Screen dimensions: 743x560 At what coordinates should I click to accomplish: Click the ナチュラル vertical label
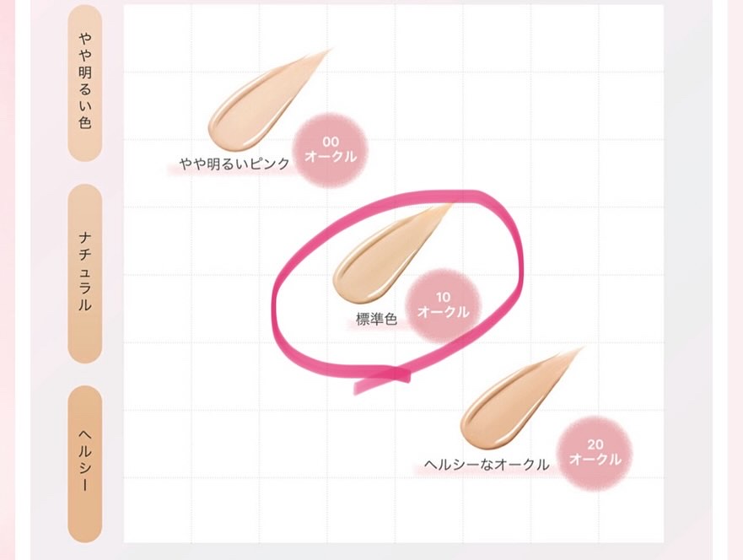[85, 273]
